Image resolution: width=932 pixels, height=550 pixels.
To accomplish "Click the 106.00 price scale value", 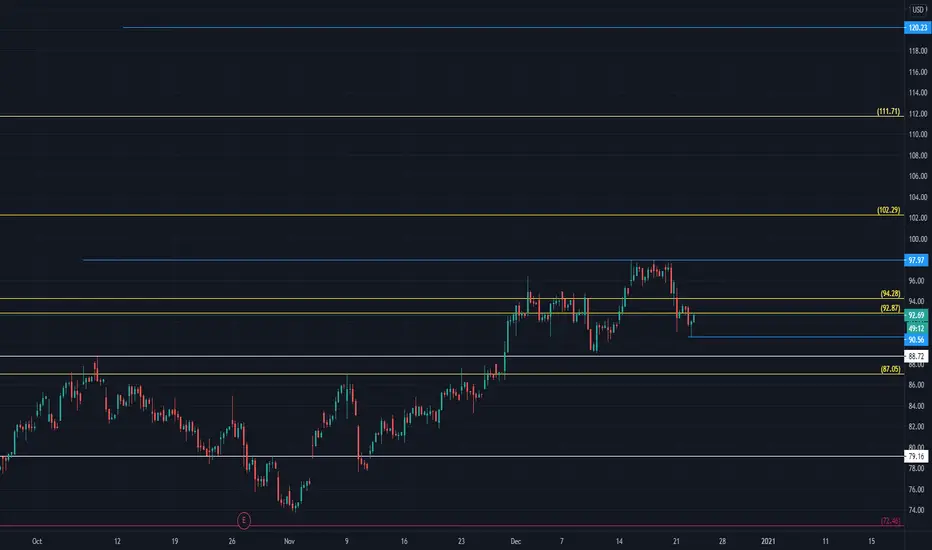I will point(917,177).
